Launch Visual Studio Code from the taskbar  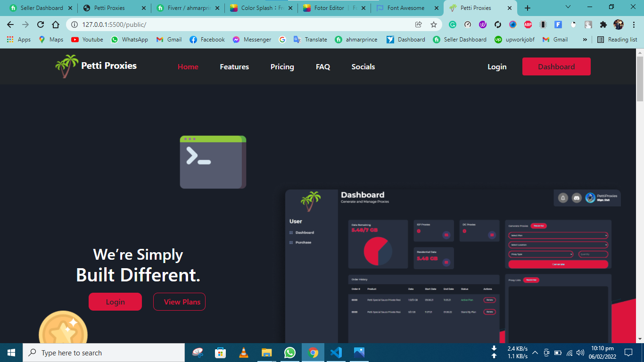click(336, 353)
